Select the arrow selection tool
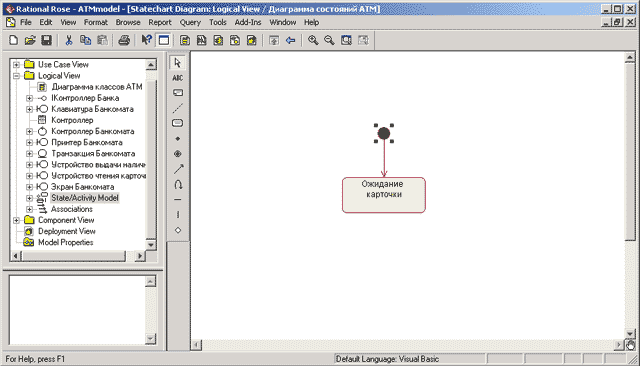 pos(178,63)
